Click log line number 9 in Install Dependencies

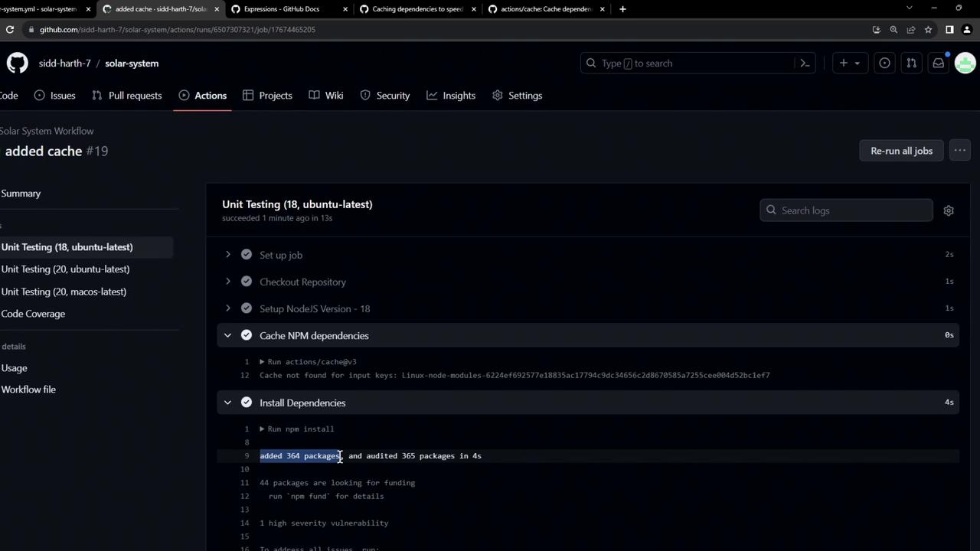(247, 456)
